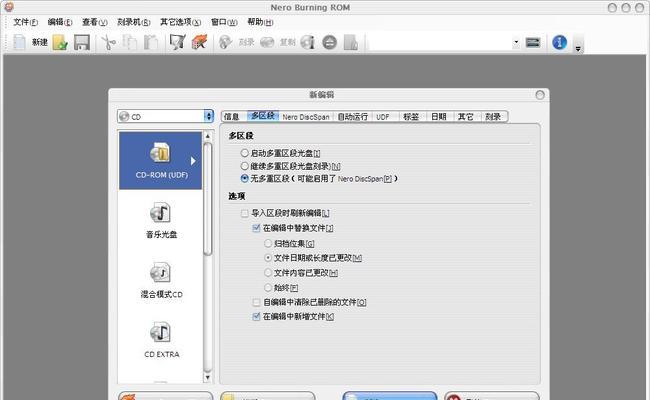Image resolution: width=650 pixels, height=400 pixels.
Task: Select the 音乐光盘 audio CD type
Action: point(161,221)
